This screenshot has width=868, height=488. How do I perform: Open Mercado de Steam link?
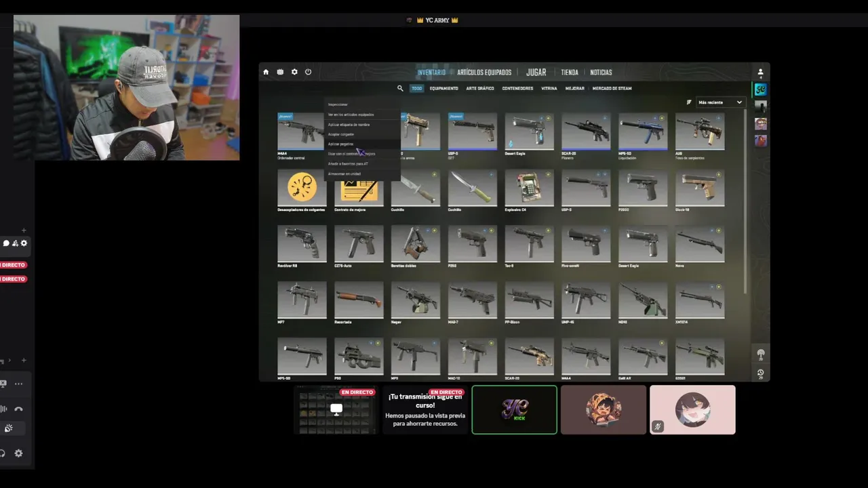click(x=612, y=88)
